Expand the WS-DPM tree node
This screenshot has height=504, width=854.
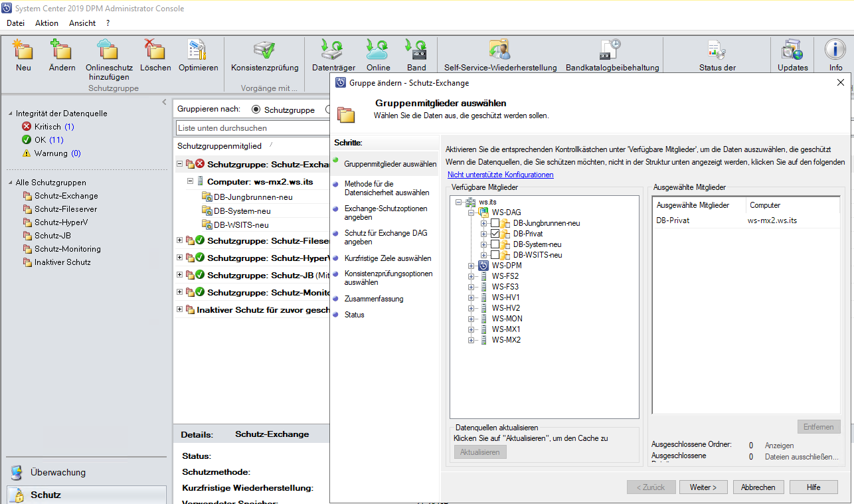tap(471, 266)
